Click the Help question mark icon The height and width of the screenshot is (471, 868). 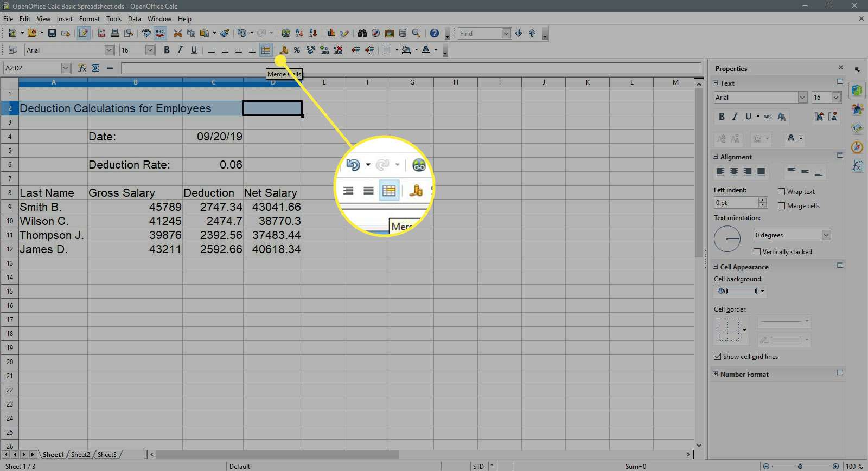click(x=434, y=33)
